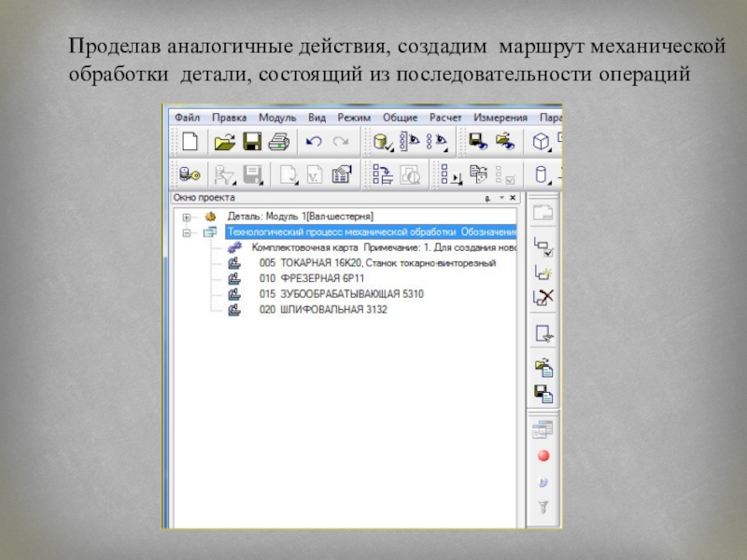The width and height of the screenshot is (747, 560).
Task: Undo the last action
Action: 314,142
